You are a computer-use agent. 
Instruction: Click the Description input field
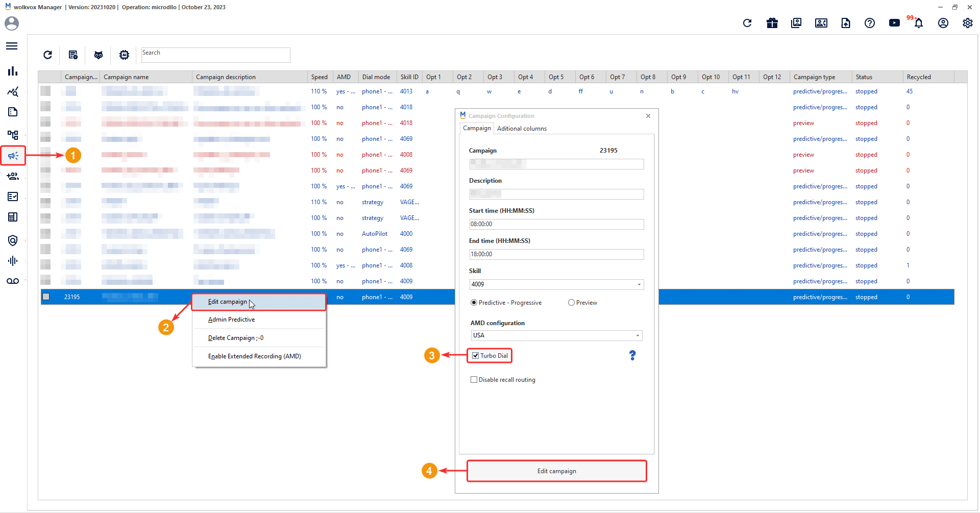tap(556, 194)
